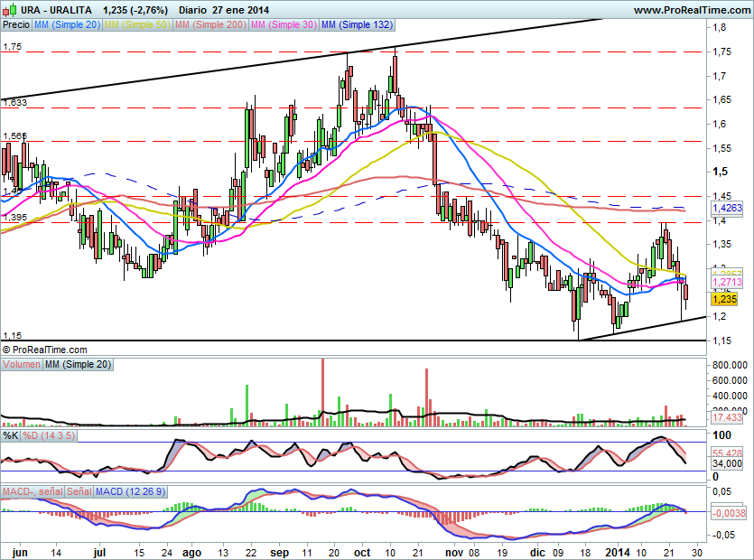
Task: Click the 1,4263 moving average value tag
Action: tap(726, 207)
